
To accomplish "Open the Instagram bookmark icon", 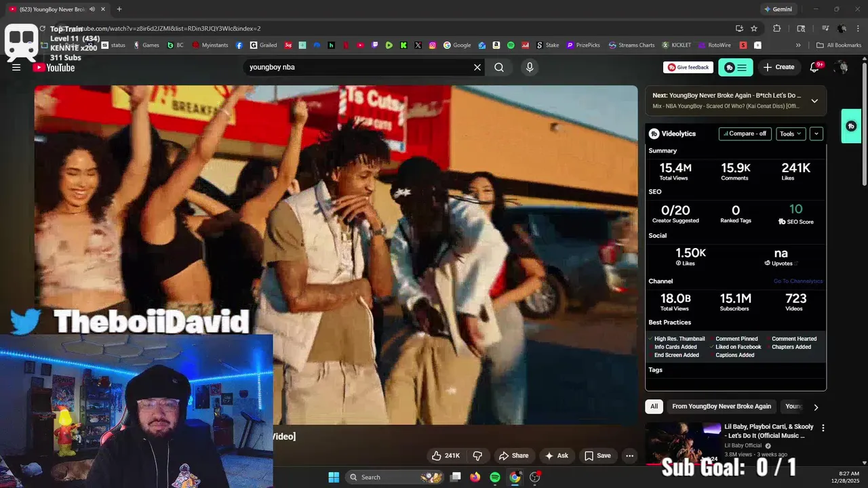I will pyautogui.click(x=433, y=45).
